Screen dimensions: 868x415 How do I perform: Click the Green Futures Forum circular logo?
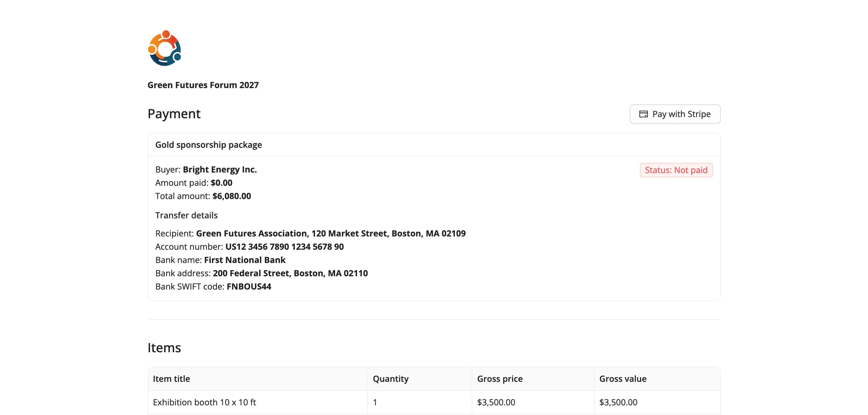pyautogui.click(x=164, y=48)
